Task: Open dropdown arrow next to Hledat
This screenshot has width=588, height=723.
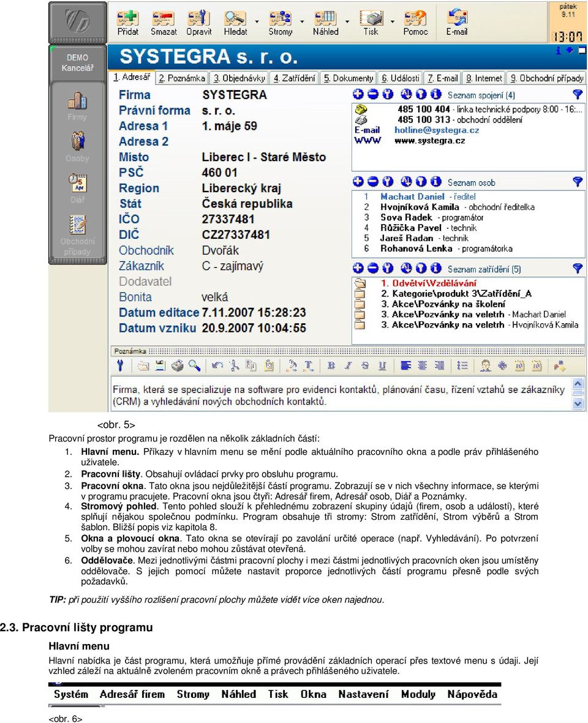Action: pos(257,21)
